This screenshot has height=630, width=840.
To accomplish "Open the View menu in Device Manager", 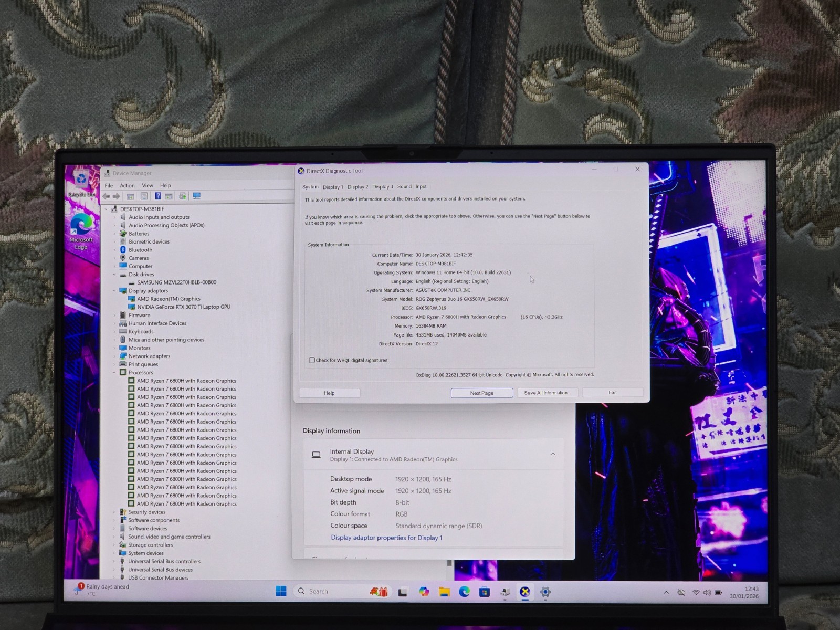I will point(148,185).
